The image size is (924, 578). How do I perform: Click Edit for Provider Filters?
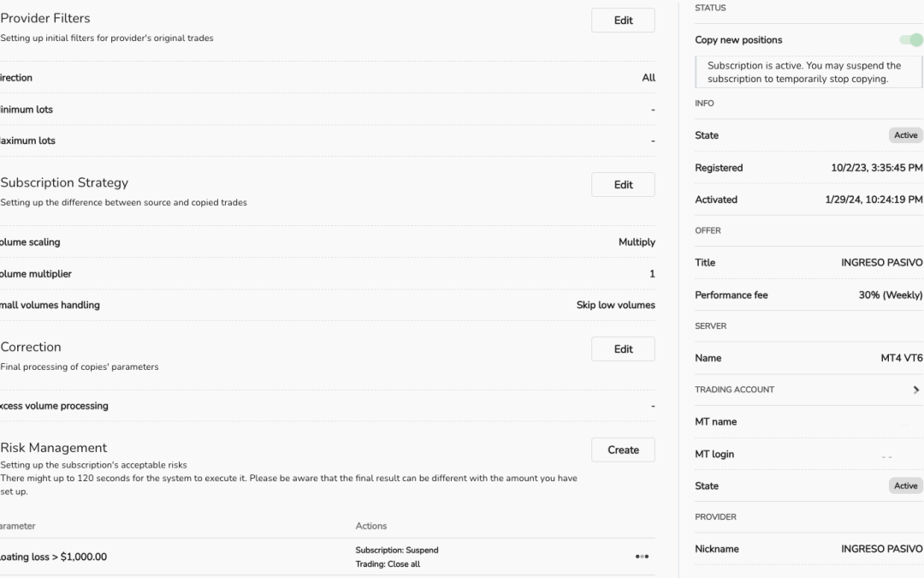coord(623,21)
